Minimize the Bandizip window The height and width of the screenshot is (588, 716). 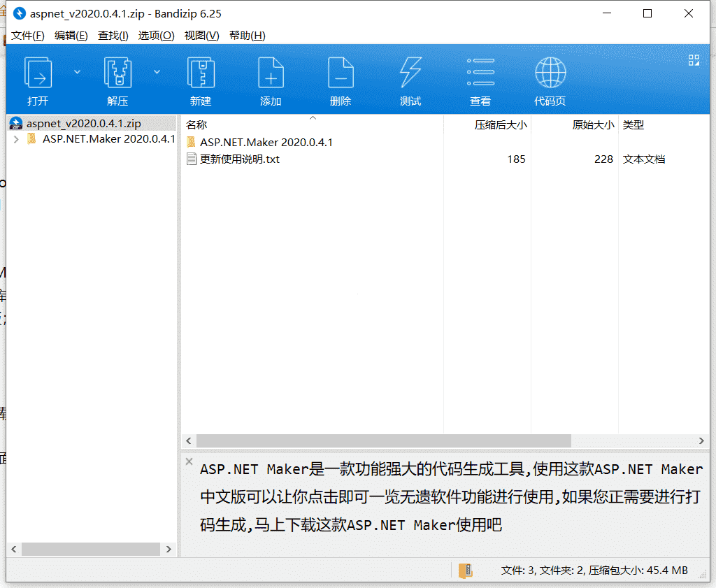coord(607,14)
